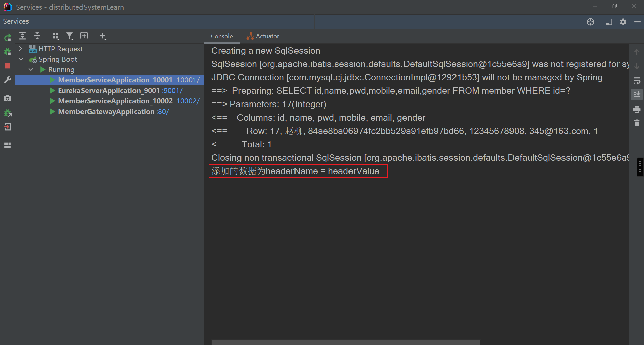Collapse the Spring Boot tree node

coord(21,59)
